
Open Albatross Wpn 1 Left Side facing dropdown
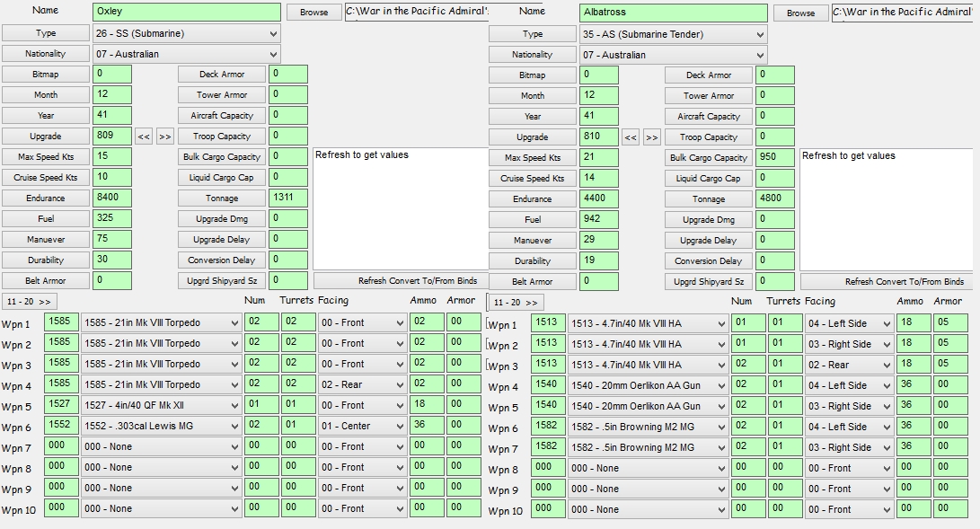point(850,323)
